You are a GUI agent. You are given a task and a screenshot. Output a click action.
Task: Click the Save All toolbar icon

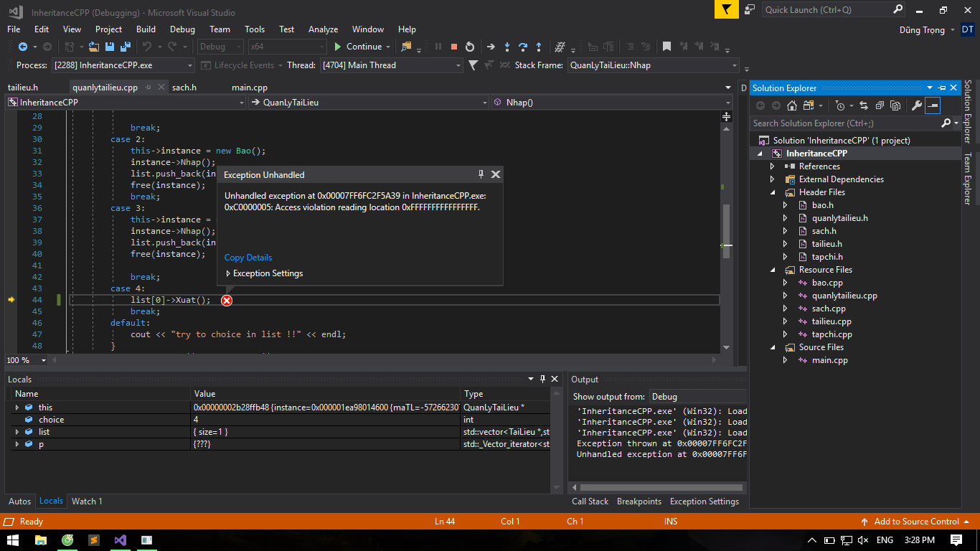tap(126, 47)
